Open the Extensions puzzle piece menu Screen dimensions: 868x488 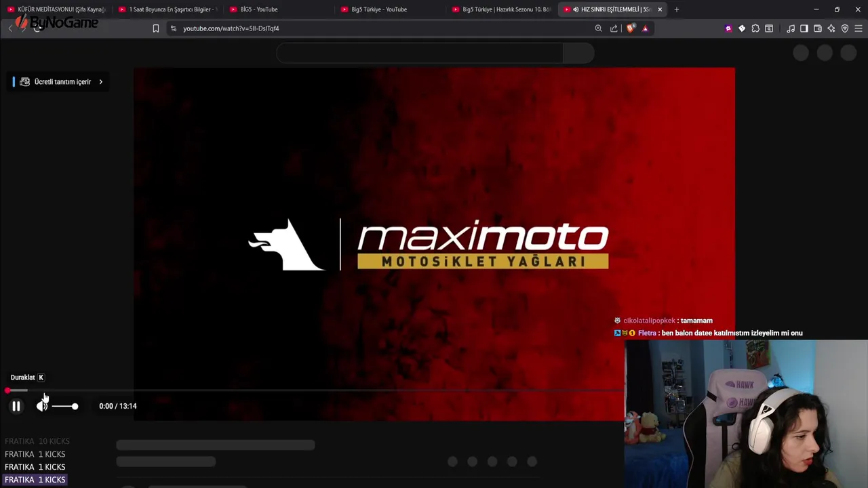coord(755,28)
